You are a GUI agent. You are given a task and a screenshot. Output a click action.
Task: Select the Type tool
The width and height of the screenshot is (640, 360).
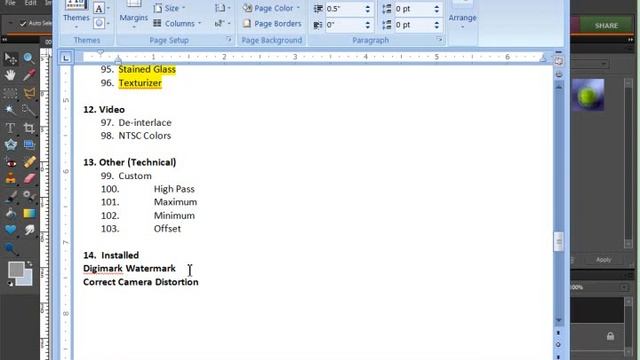(10, 128)
